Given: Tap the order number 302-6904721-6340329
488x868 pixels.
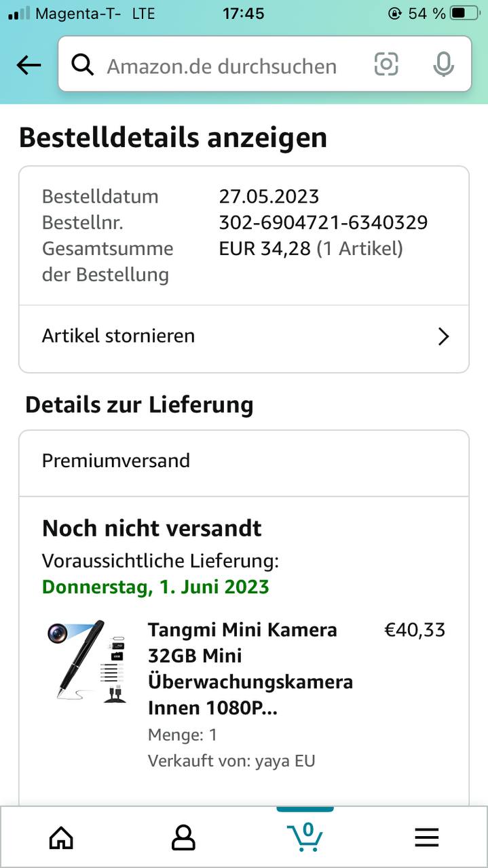Looking at the screenshot, I should (323, 222).
